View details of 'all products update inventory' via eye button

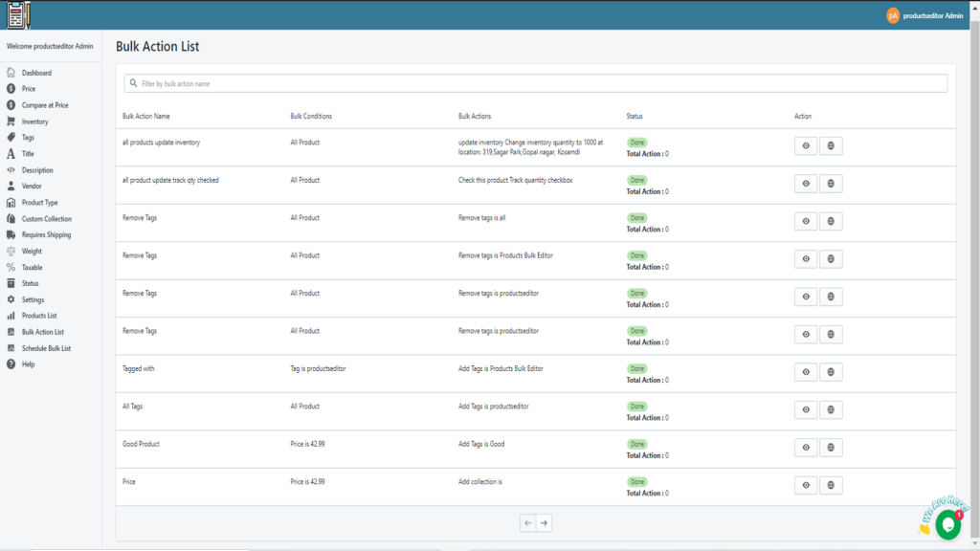tap(806, 145)
